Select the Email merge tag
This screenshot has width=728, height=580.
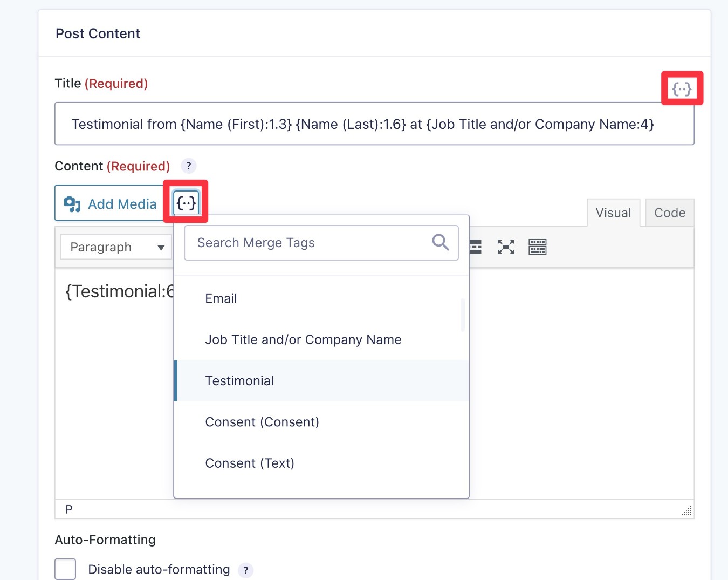pos(221,298)
